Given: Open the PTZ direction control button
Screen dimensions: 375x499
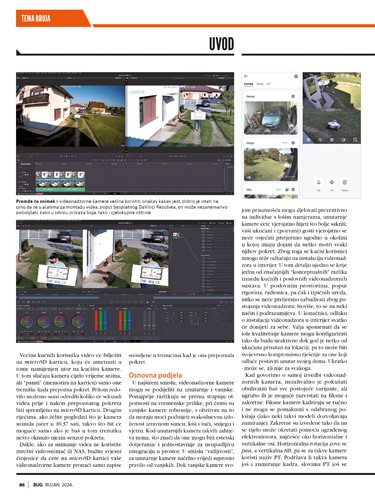Looking at the screenshot, I should point(332,183).
